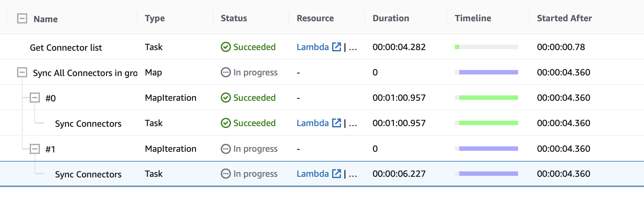
Task: Open external link icon in the highlighted Sync Connectors row
Action: click(x=337, y=174)
